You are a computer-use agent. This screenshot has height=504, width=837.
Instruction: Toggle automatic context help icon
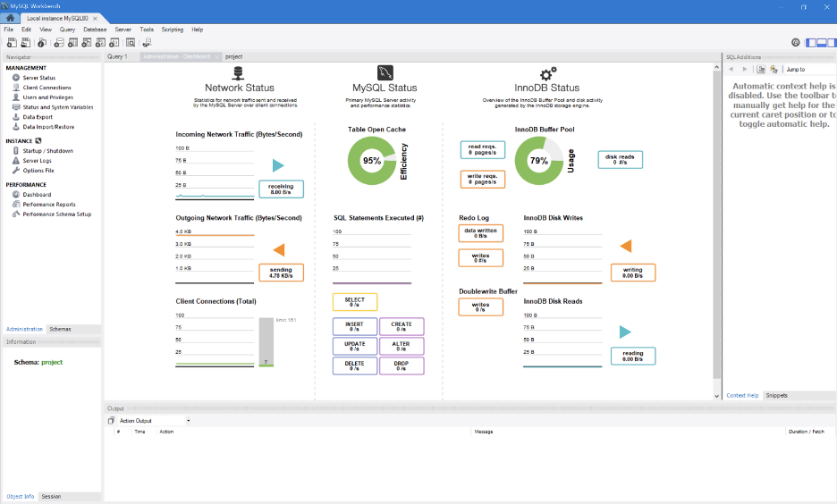pyautogui.click(x=761, y=70)
